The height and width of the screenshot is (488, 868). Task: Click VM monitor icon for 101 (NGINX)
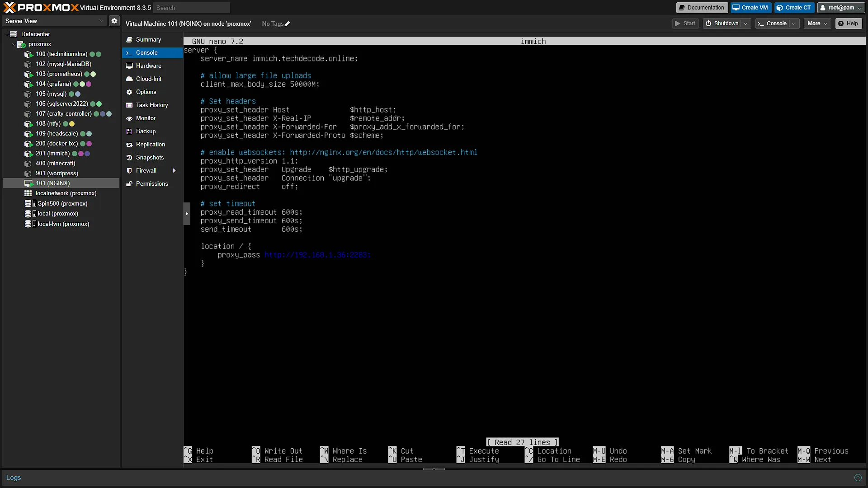[28, 183]
